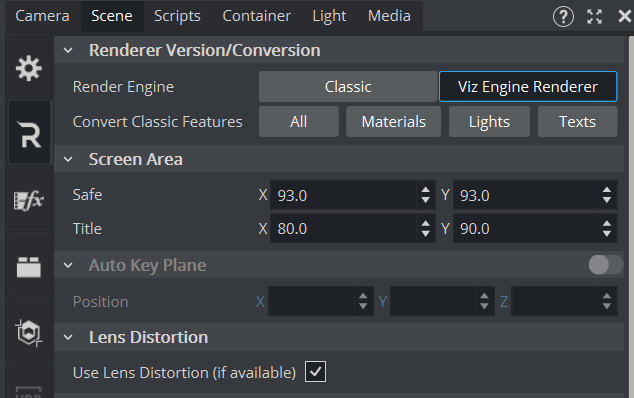Select Classic render engine option

click(348, 87)
